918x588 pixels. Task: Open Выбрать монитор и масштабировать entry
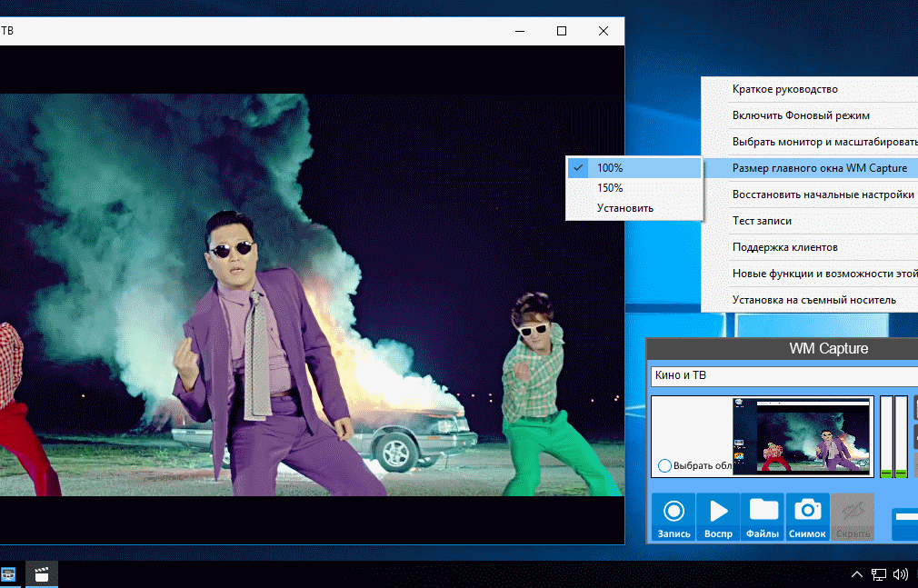click(x=810, y=142)
